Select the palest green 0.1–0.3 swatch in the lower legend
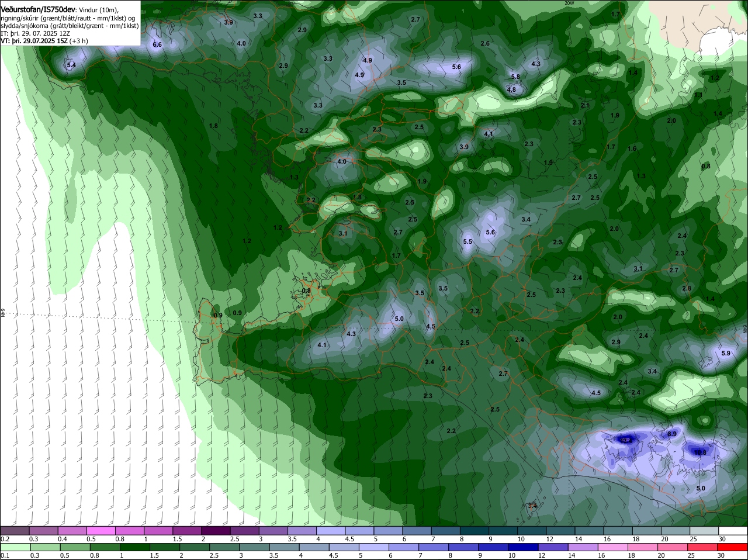 [15, 548]
